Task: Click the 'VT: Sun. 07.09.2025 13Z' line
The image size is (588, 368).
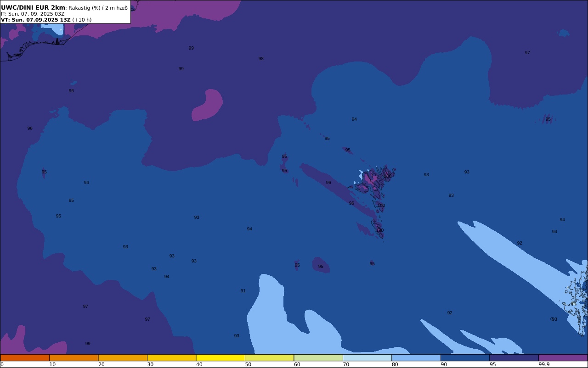Action: click(35, 20)
